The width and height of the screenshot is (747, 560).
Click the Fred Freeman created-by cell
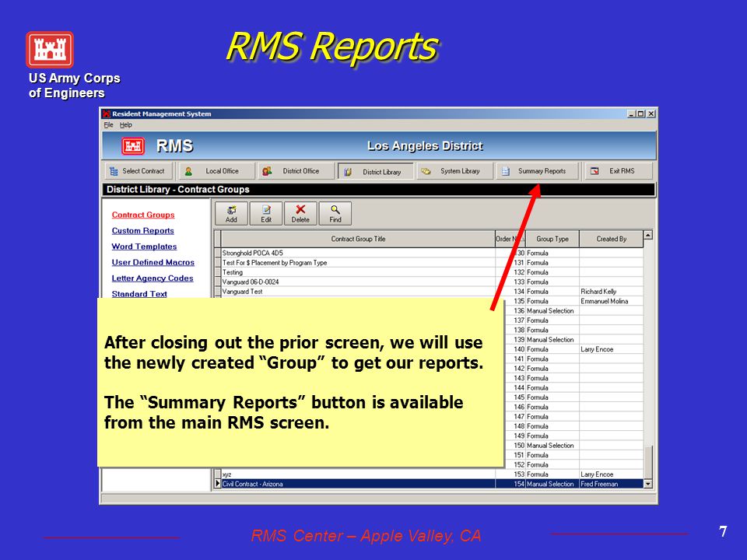click(x=612, y=484)
